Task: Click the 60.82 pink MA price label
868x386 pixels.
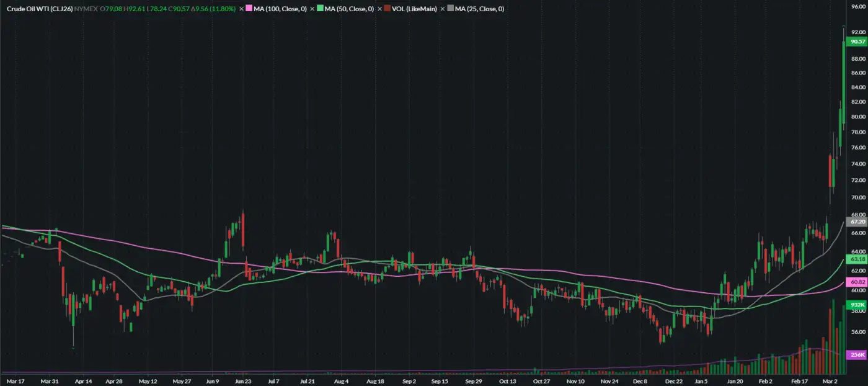Action: pyautogui.click(x=858, y=281)
